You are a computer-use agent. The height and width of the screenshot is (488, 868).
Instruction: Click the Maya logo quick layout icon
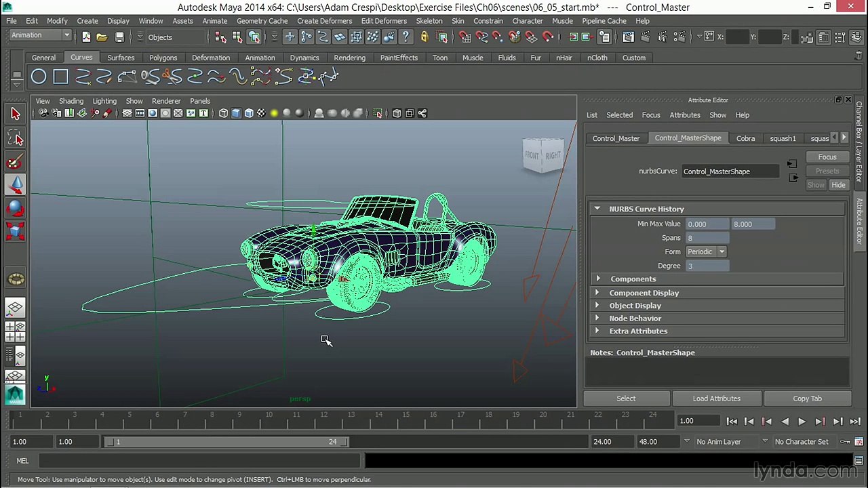tap(16, 394)
